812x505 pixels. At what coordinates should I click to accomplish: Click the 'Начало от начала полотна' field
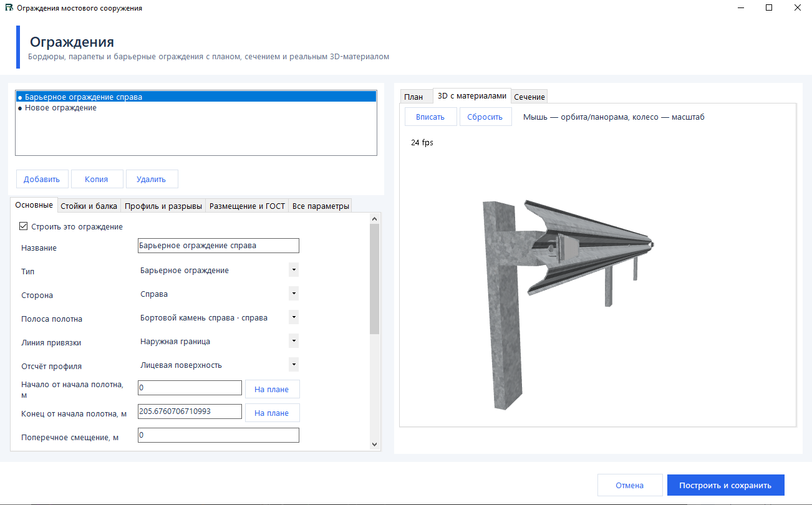click(190, 388)
